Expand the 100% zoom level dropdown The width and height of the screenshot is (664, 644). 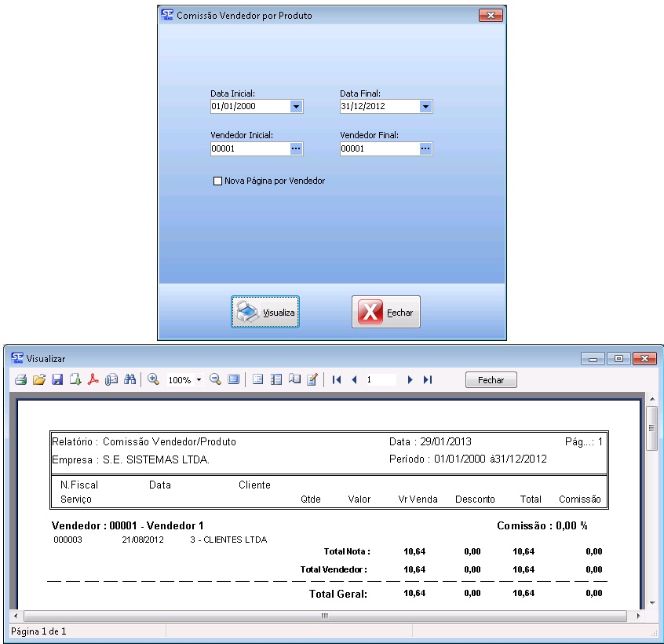pyautogui.click(x=199, y=380)
